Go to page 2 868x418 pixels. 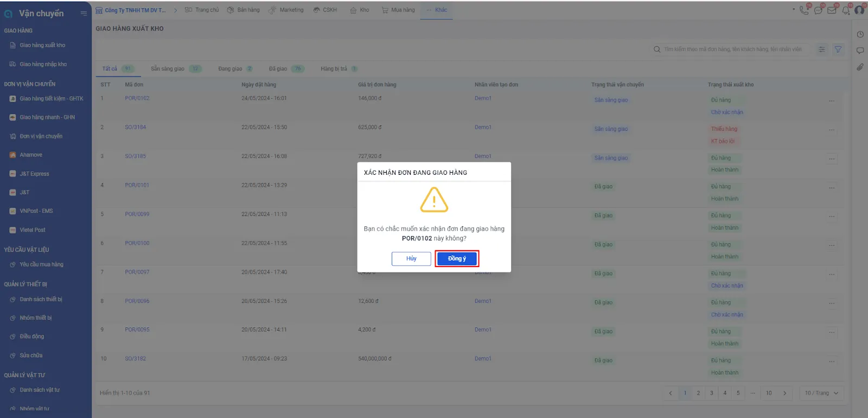pyautogui.click(x=698, y=393)
